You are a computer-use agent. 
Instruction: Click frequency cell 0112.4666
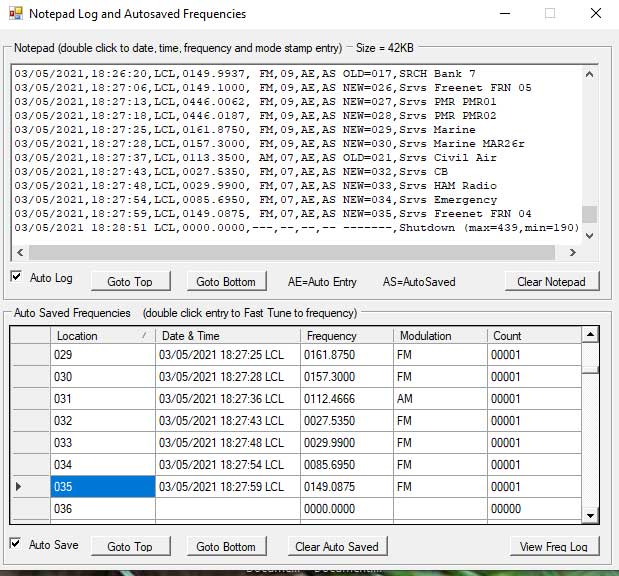tap(347, 399)
